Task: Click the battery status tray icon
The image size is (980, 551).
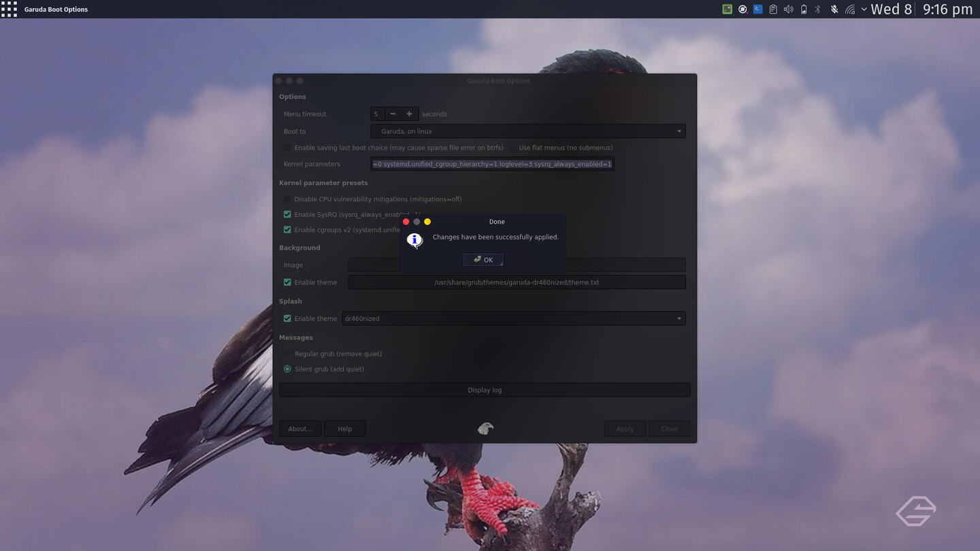Action: [804, 10]
